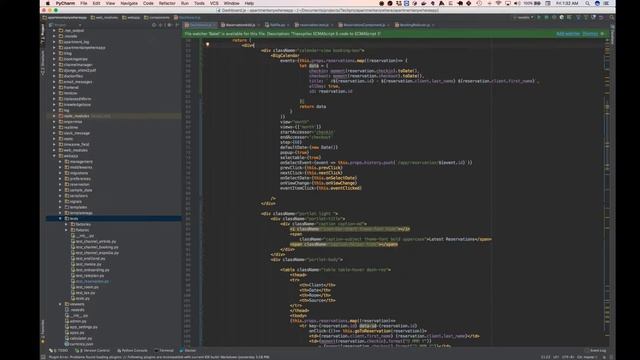Expand the fixtures folder under tests
640x360 pixels.
coord(66,230)
